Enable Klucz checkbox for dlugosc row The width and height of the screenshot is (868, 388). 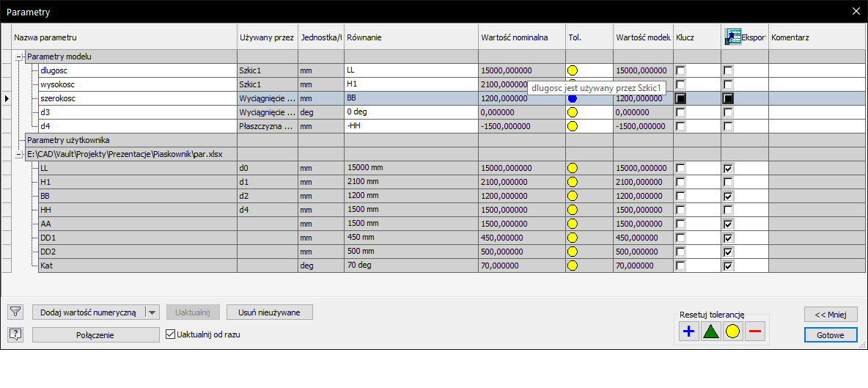pyautogui.click(x=681, y=70)
